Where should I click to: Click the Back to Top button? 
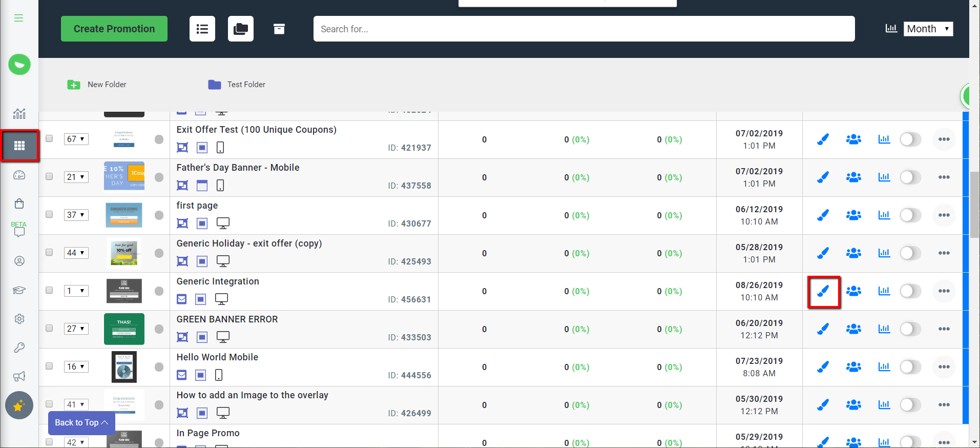pos(81,423)
